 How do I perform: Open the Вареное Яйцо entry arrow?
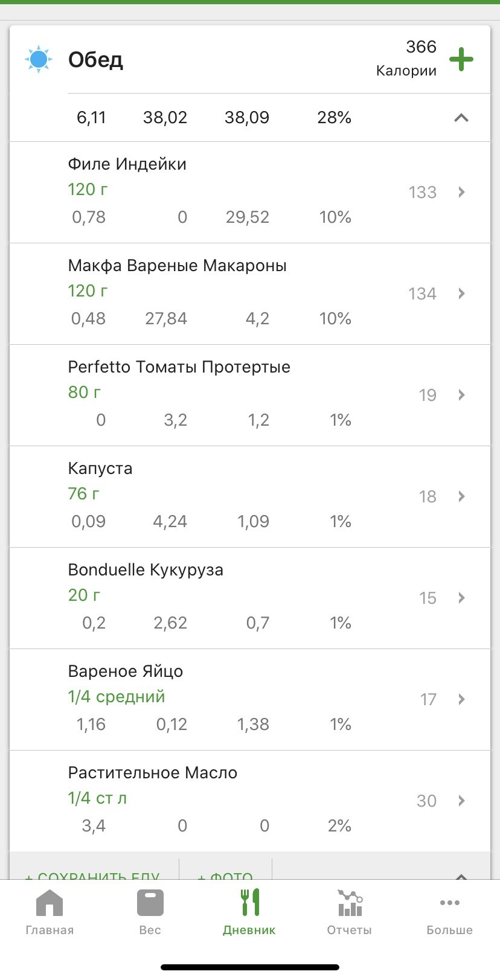[x=461, y=699]
